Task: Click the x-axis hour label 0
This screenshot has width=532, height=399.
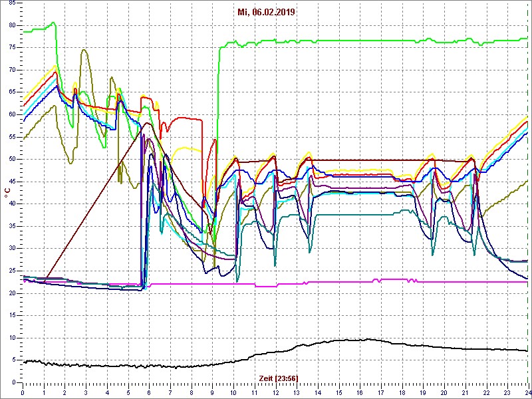Action: pyautogui.click(x=23, y=392)
